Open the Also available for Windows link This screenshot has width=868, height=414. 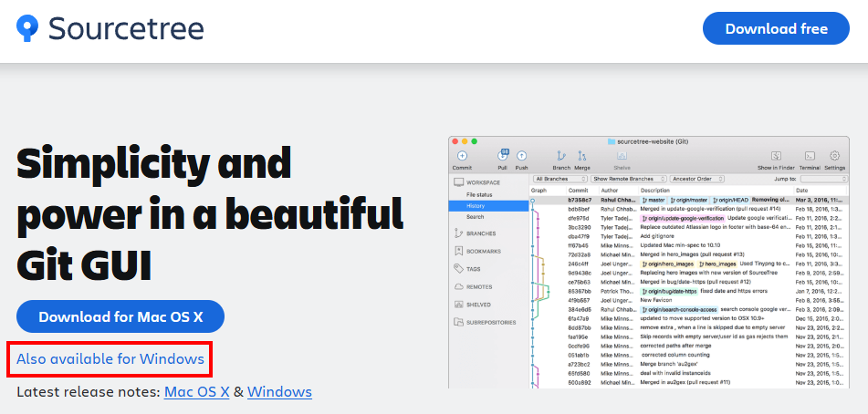click(x=110, y=359)
